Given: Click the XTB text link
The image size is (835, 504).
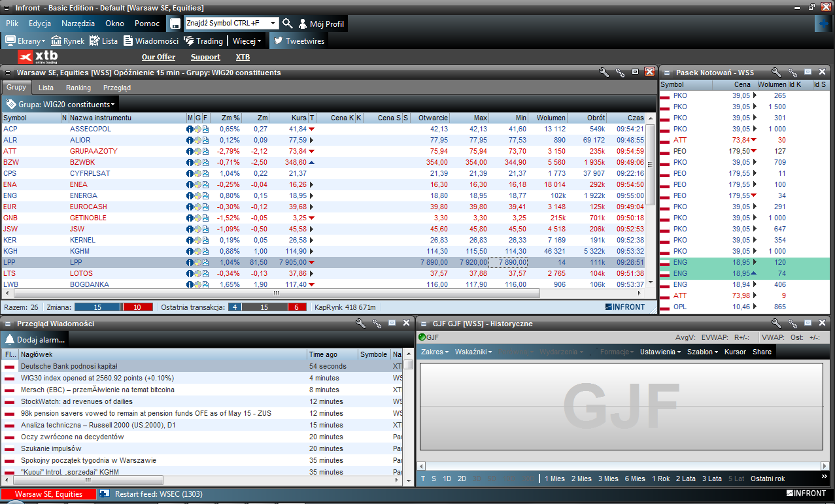Looking at the screenshot, I should click(x=243, y=57).
